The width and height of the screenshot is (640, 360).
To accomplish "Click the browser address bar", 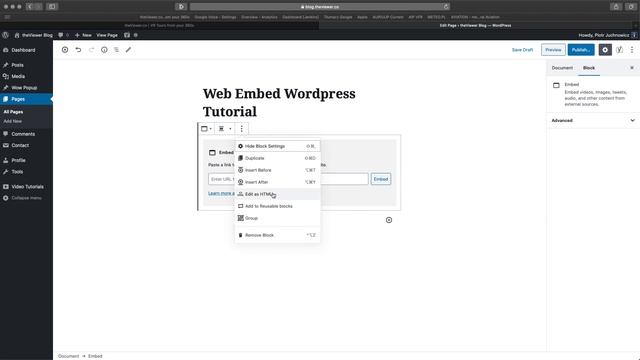I will tap(320, 7).
